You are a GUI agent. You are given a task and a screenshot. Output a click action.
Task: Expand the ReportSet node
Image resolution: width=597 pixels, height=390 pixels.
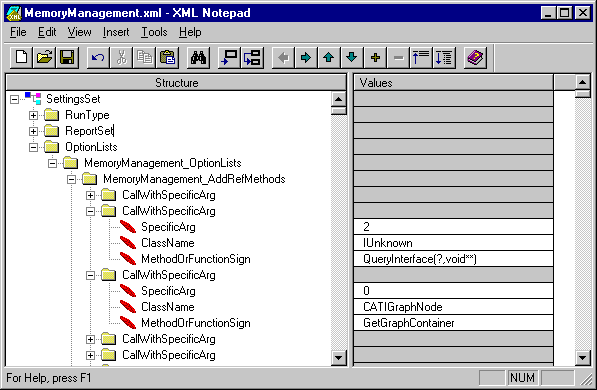[x=34, y=131]
